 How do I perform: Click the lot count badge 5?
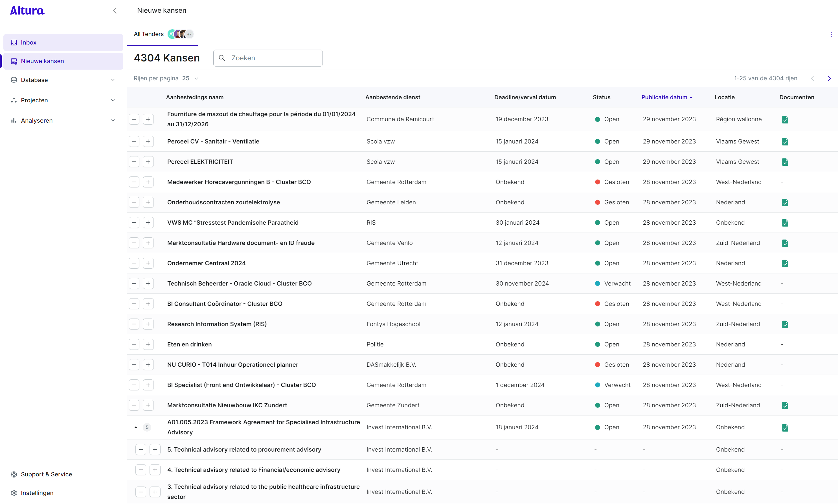[147, 428]
